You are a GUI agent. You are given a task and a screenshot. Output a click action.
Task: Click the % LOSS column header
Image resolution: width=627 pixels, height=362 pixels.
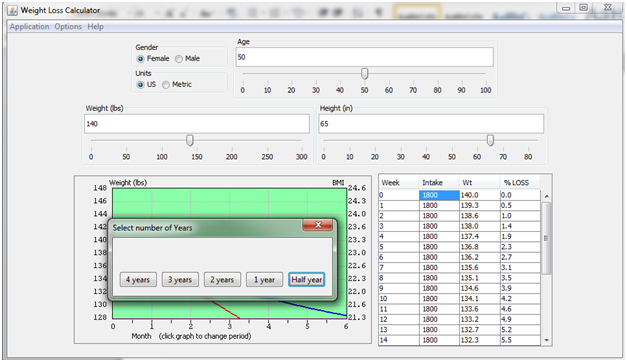pos(520,183)
